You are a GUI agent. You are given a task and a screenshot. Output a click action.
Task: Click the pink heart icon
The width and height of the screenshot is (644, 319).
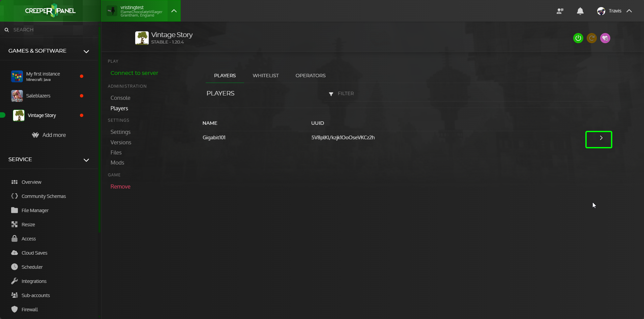tap(605, 38)
